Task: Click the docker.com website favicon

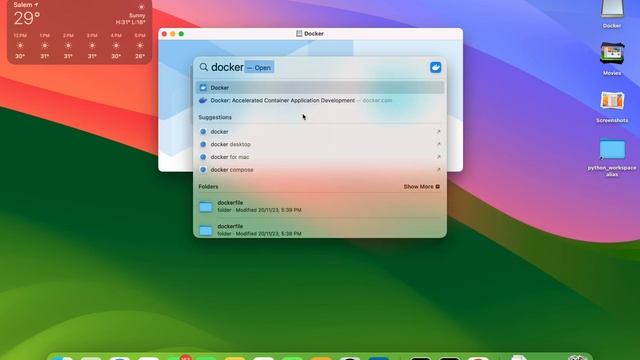Action: tap(203, 100)
